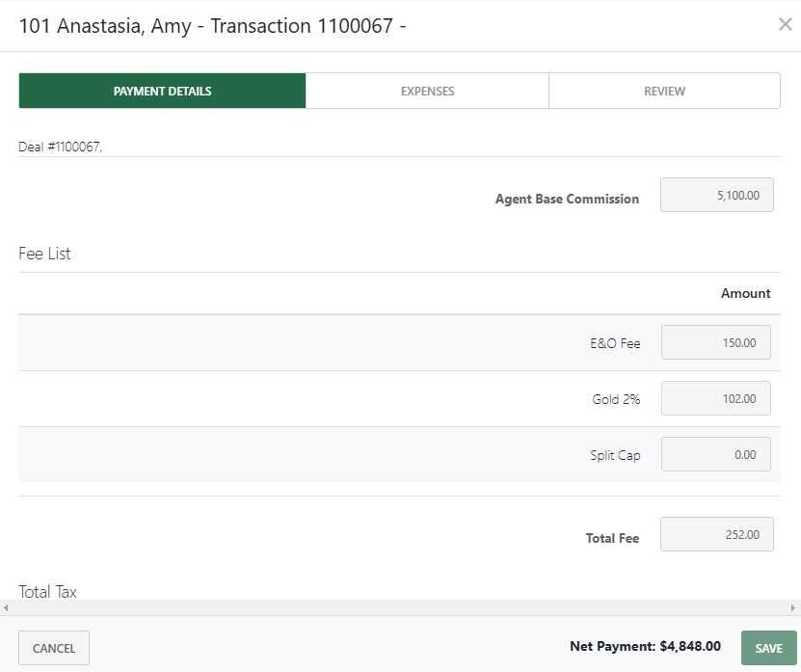
Task: Click the CANCEL button
Action: coord(53,648)
